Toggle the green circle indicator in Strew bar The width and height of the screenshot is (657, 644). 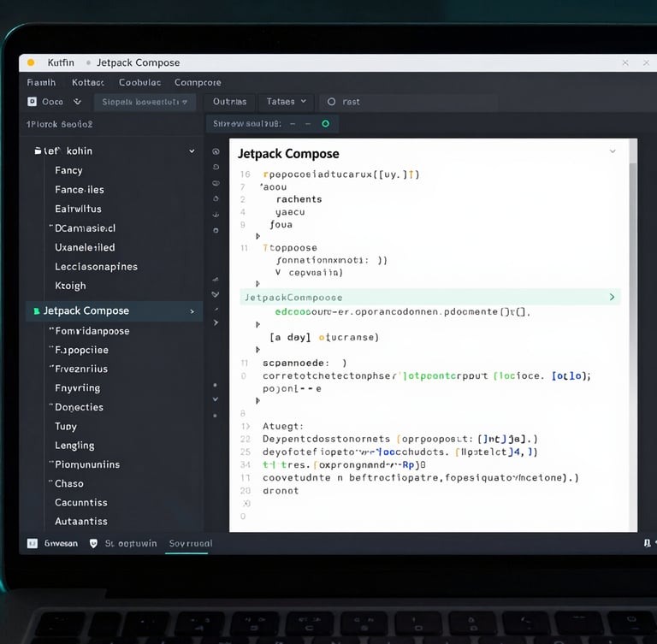[x=326, y=124]
